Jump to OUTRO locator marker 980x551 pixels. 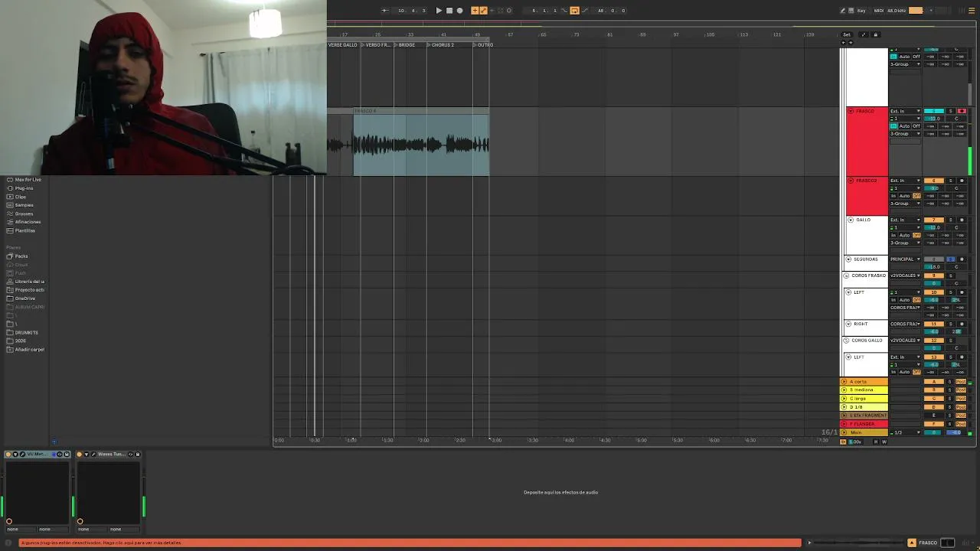click(485, 45)
